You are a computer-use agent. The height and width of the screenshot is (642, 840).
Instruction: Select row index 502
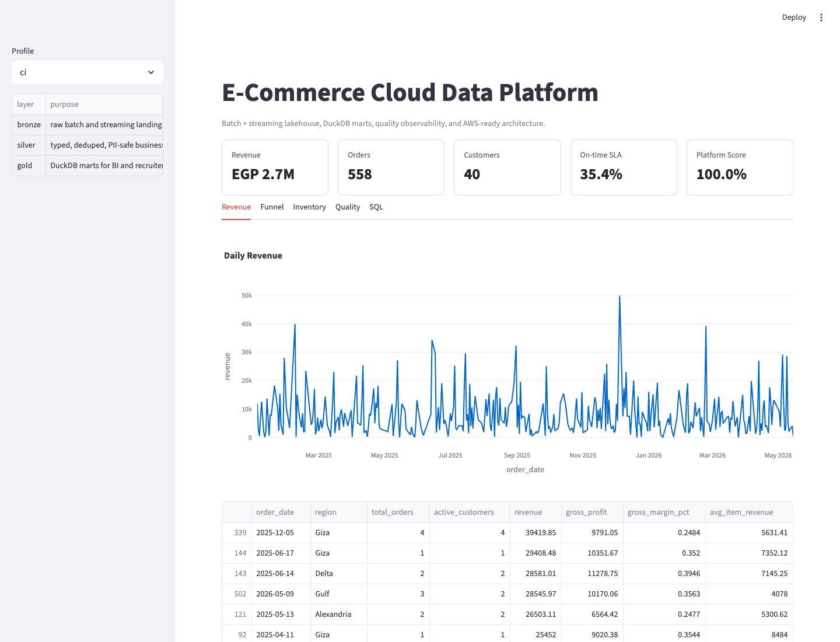pyautogui.click(x=237, y=594)
